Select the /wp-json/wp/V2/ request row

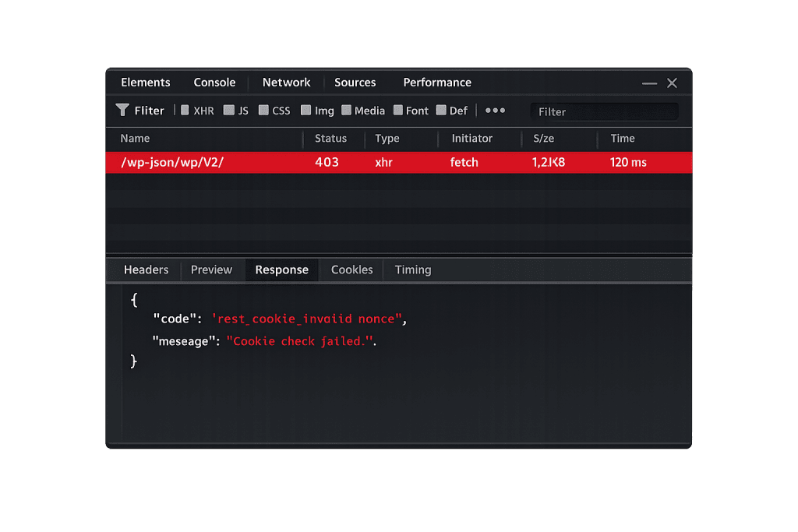tap(398, 162)
